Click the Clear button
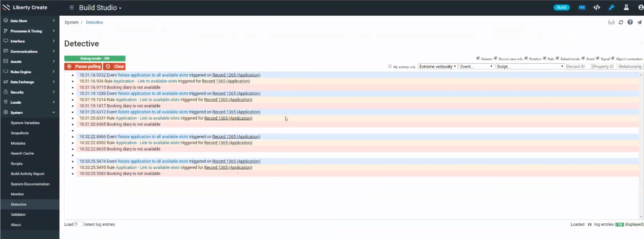This screenshot has width=644, height=239. coord(114,67)
